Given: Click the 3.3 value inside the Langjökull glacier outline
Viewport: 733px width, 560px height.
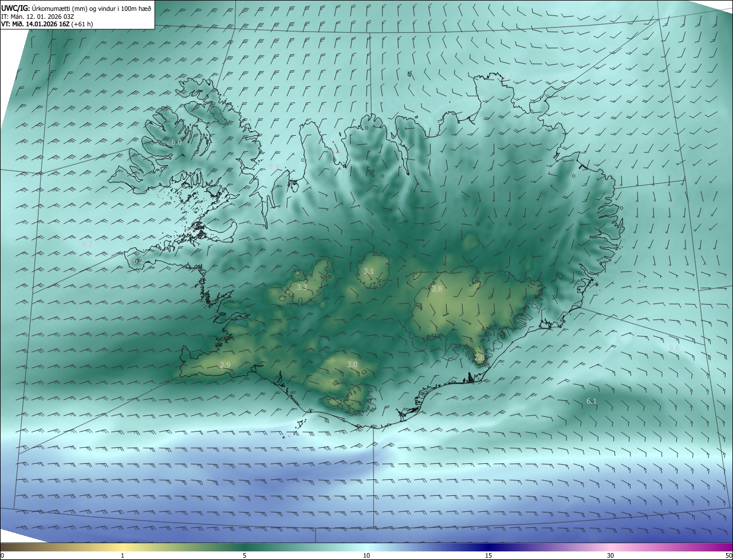Looking at the screenshot, I should pos(302,287).
